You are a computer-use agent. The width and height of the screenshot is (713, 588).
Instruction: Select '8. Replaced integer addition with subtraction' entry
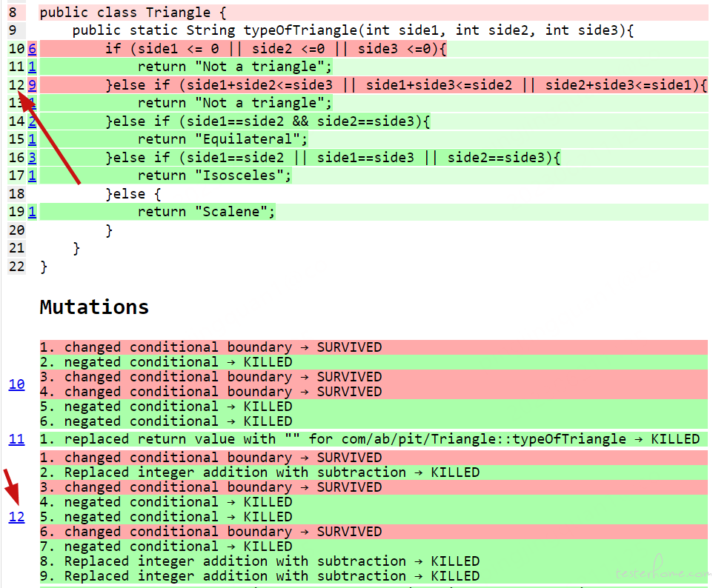(374, 561)
